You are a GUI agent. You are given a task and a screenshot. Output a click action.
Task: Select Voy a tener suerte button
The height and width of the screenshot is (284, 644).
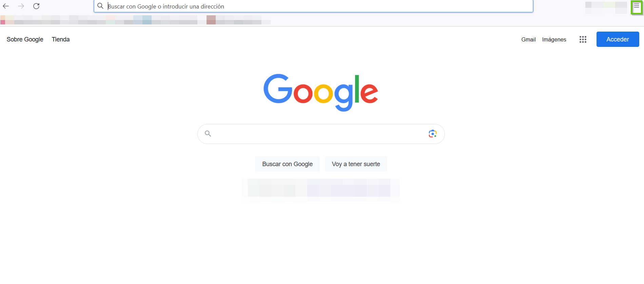(x=356, y=164)
